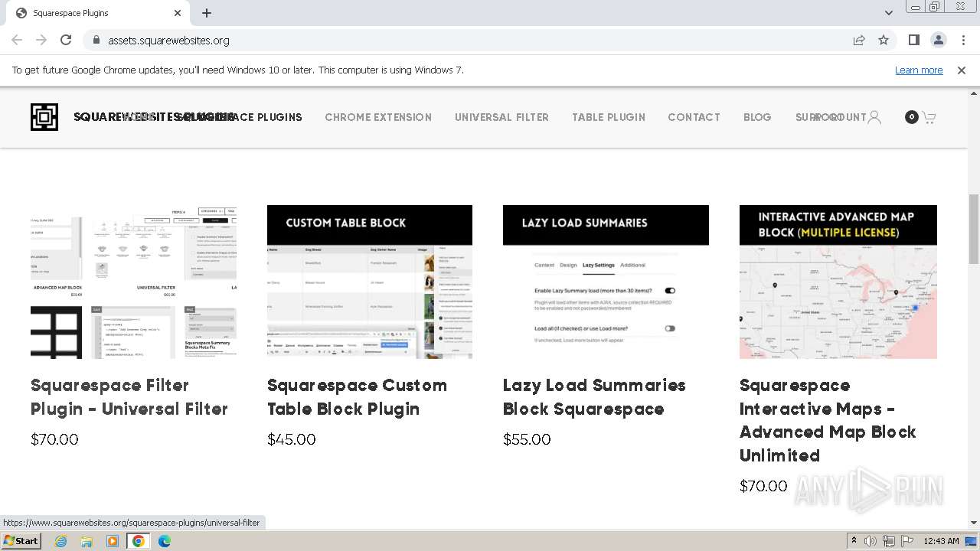Open the Custom Table Block product image

point(370,282)
